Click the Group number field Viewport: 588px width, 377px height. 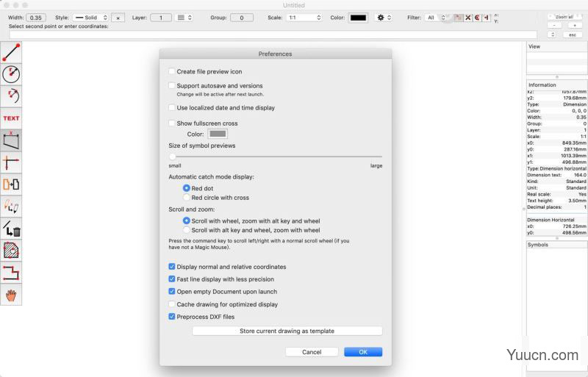click(x=242, y=18)
